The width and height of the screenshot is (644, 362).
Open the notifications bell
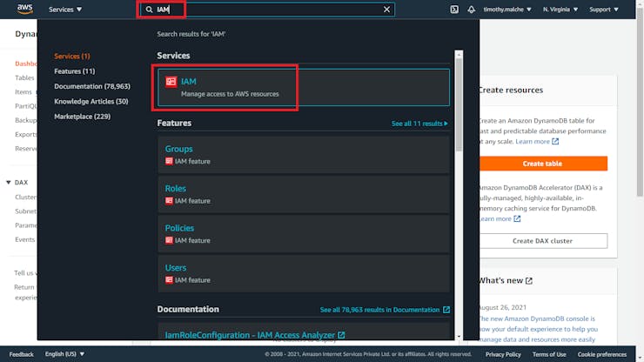[471, 10]
